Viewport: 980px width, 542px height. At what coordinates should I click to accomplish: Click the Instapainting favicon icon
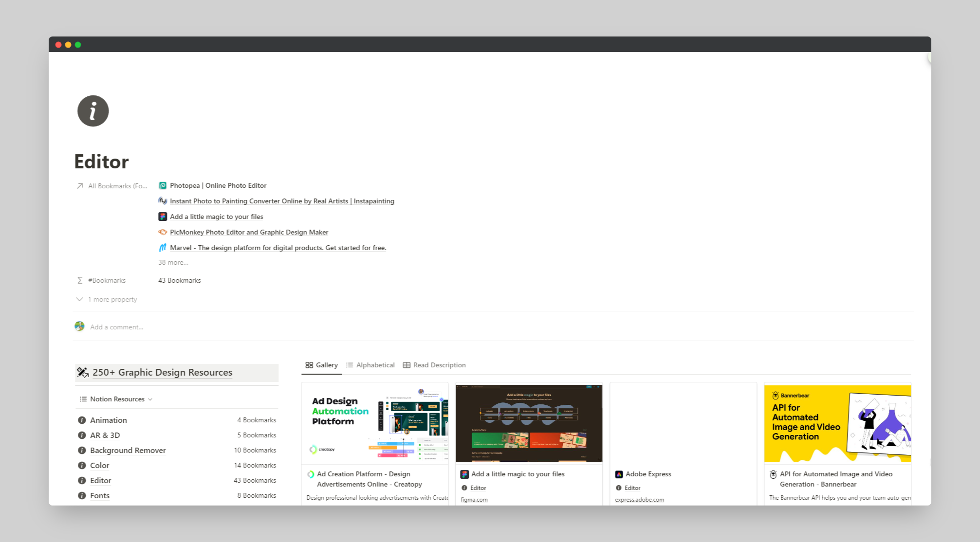coord(163,201)
